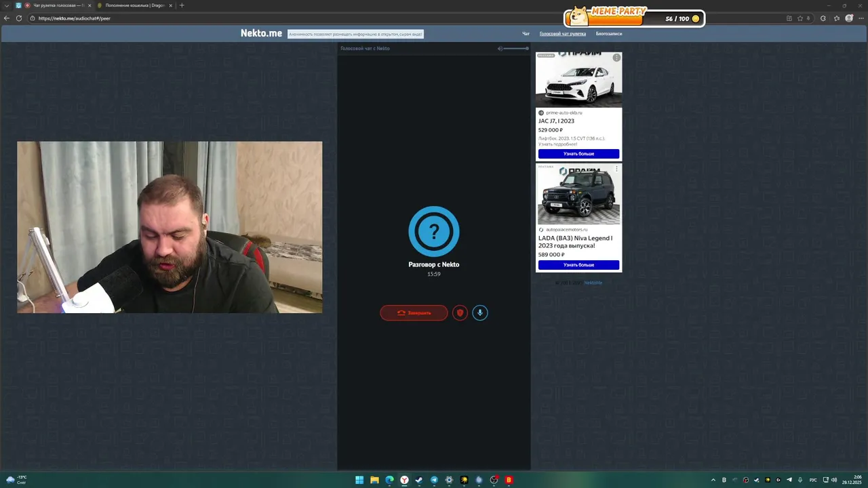Viewport: 868px width, 488px height.
Task: Click the Telegram tray icon
Action: click(789, 480)
